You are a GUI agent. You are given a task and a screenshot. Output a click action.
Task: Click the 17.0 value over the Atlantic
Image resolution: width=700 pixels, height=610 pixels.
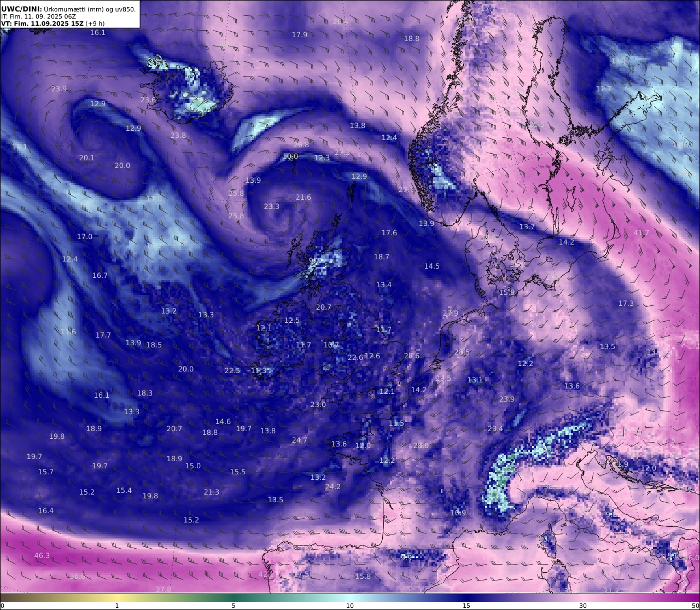coord(84,236)
